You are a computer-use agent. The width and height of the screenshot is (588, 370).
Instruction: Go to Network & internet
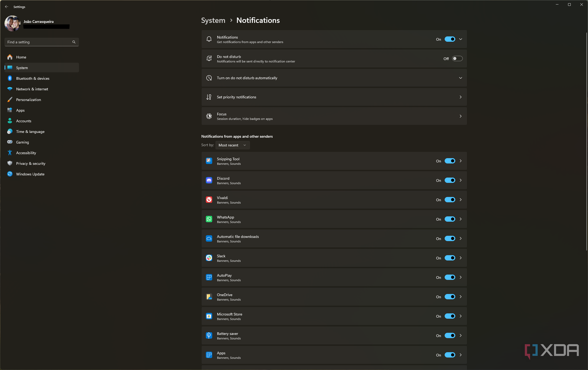pos(42,89)
